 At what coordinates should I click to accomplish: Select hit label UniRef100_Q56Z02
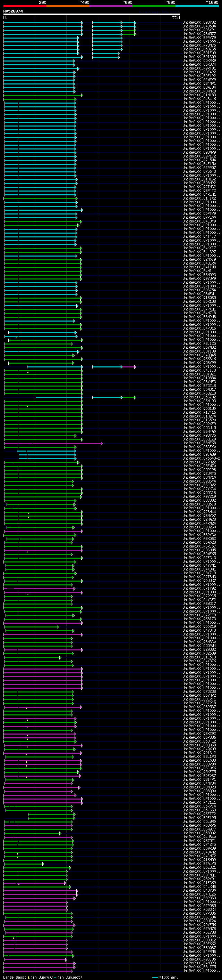(x=199, y=398)
